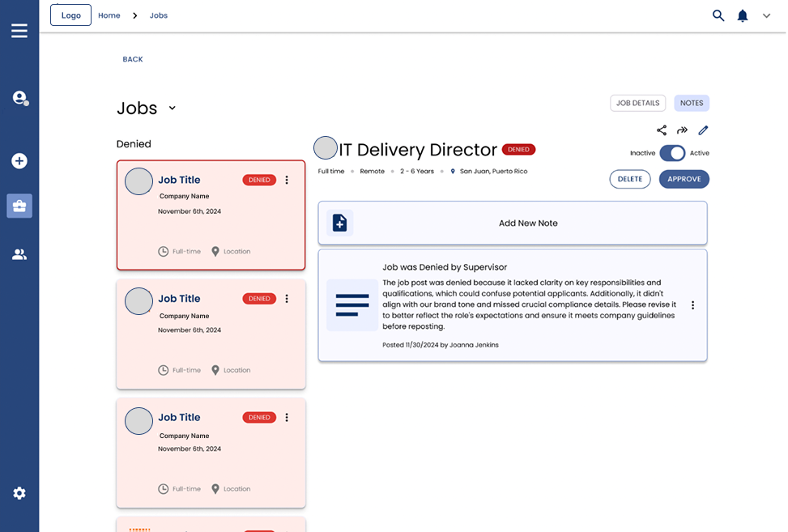Click the avatar on first job card
Screen dimensions: 788x532
pos(138,181)
